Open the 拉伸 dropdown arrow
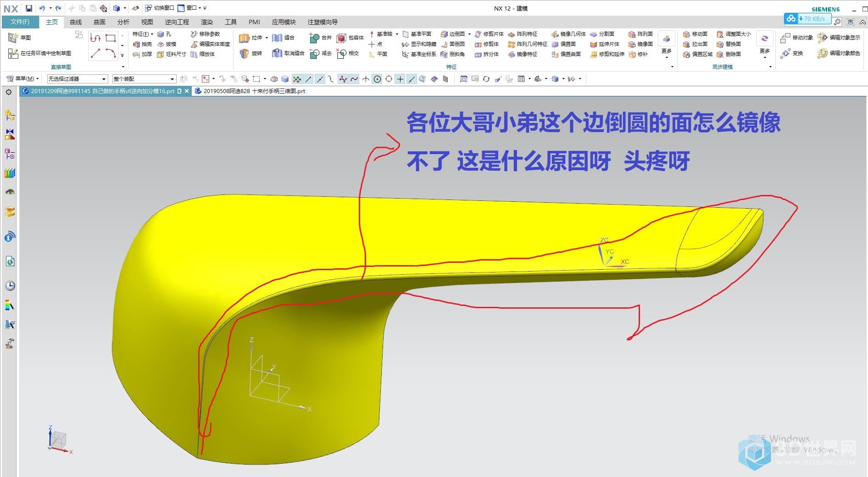The width and height of the screenshot is (868, 477). click(267, 38)
